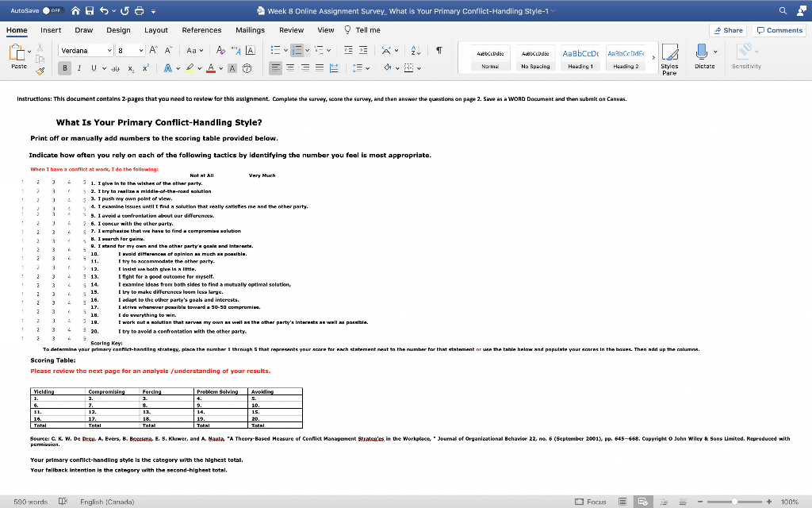Click the Home icon in title bar
This screenshot has width=812, height=508.
point(75,10)
